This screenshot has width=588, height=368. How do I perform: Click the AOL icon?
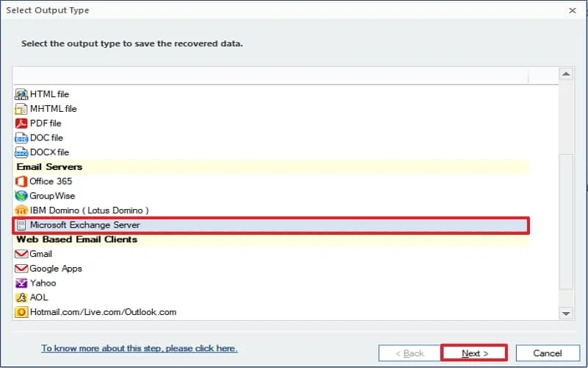click(21, 297)
